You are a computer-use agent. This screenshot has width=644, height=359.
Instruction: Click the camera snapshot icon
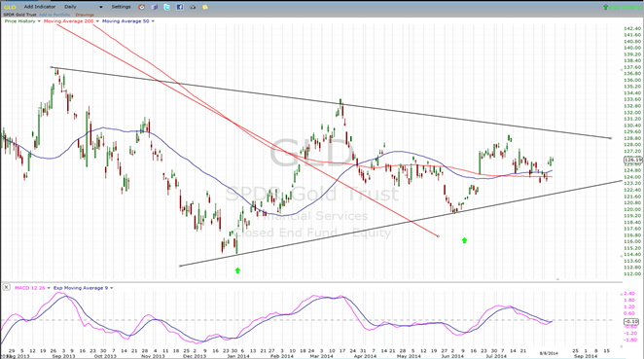point(193,7)
